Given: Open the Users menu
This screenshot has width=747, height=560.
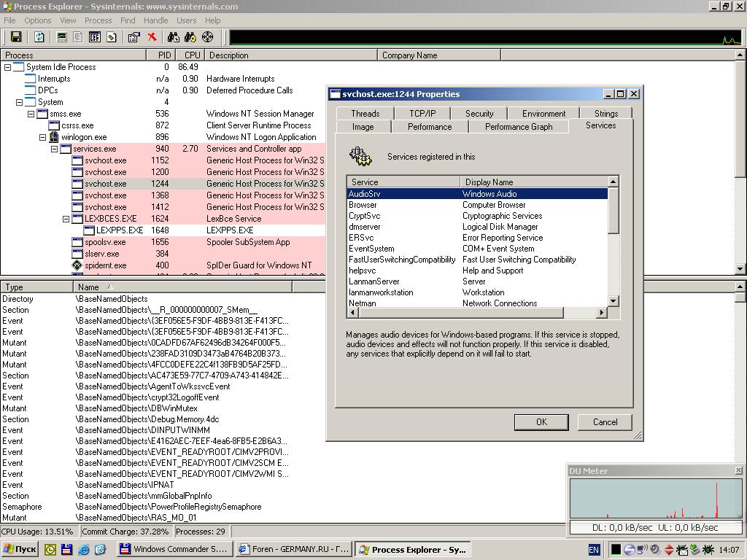Looking at the screenshot, I should [x=186, y=20].
